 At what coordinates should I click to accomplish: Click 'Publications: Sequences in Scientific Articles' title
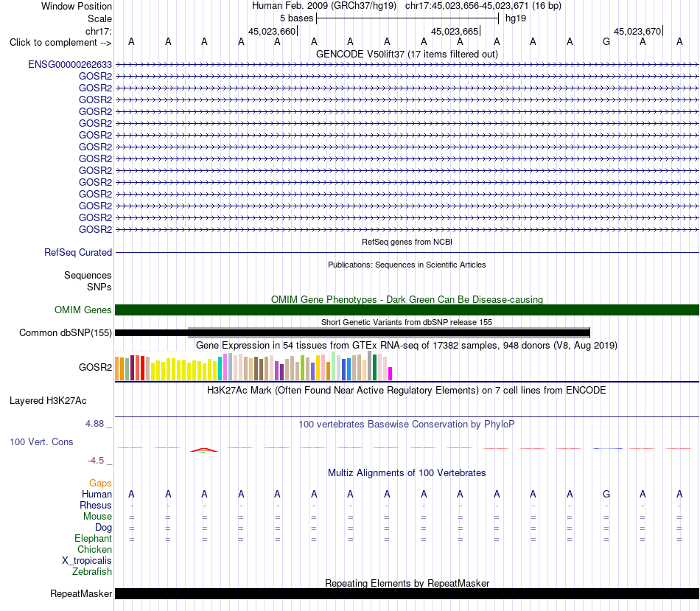407,265
